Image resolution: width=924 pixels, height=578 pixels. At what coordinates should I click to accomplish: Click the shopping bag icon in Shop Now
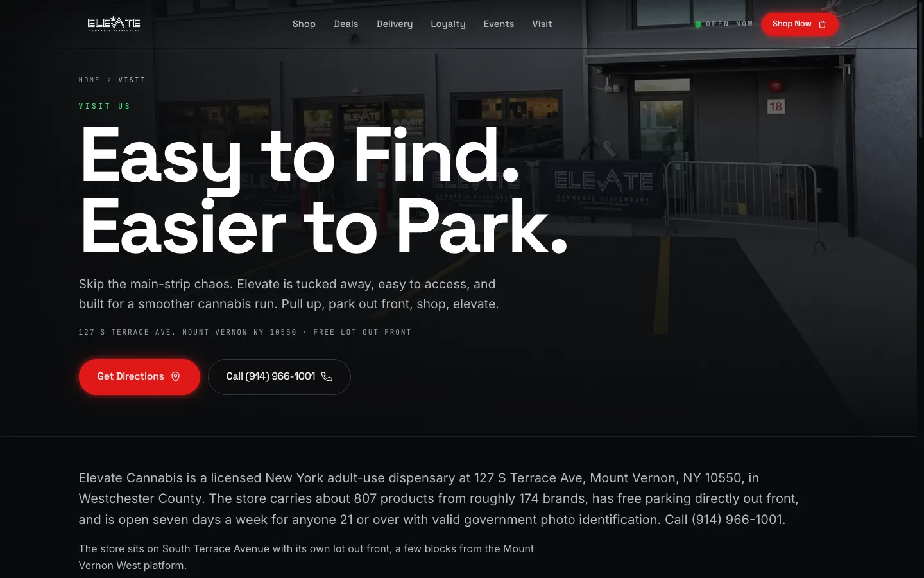(823, 24)
